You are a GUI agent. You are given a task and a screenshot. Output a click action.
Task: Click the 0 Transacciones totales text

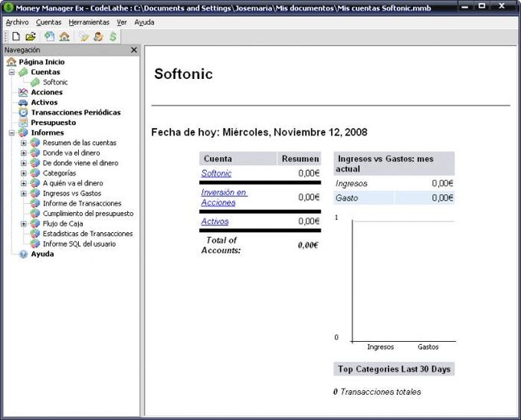[377, 392]
